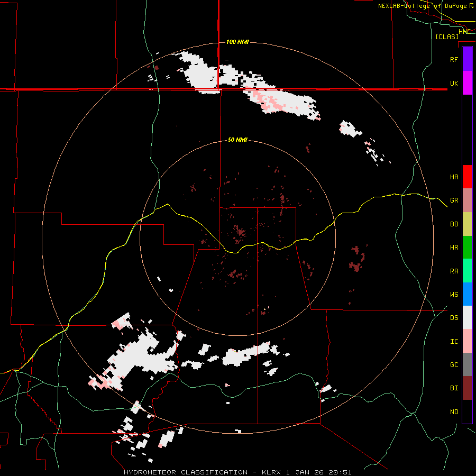
Task: Click the WS legend label
Action: click(x=454, y=295)
